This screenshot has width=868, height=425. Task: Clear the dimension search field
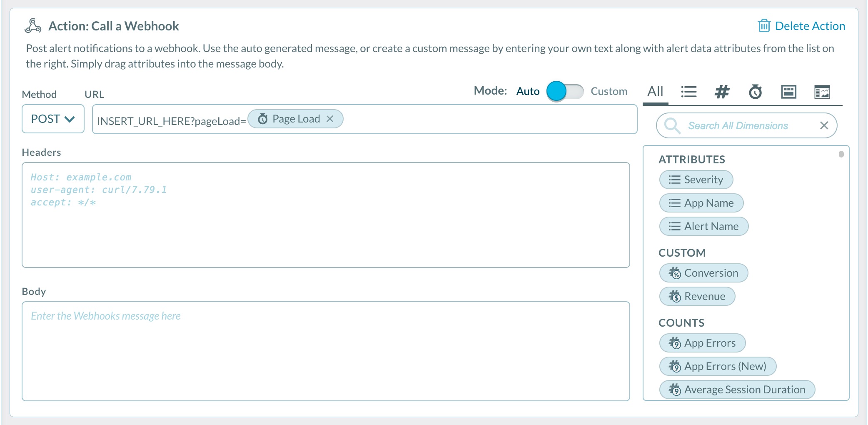(x=824, y=125)
